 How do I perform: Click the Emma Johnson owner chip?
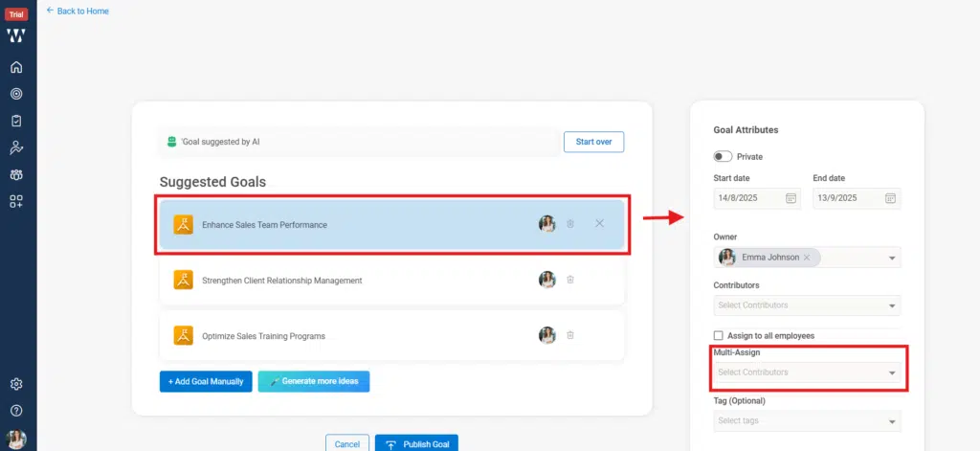point(768,257)
